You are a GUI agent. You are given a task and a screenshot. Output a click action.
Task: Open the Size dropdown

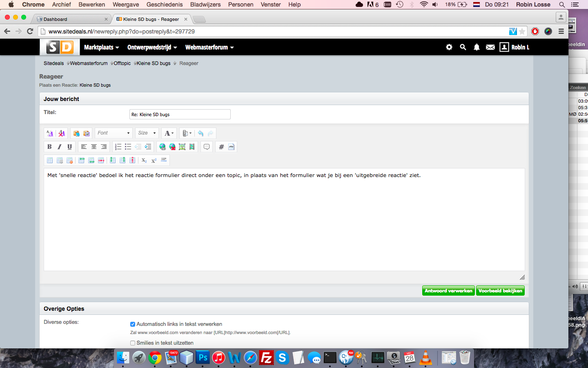pyautogui.click(x=147, y=133)
